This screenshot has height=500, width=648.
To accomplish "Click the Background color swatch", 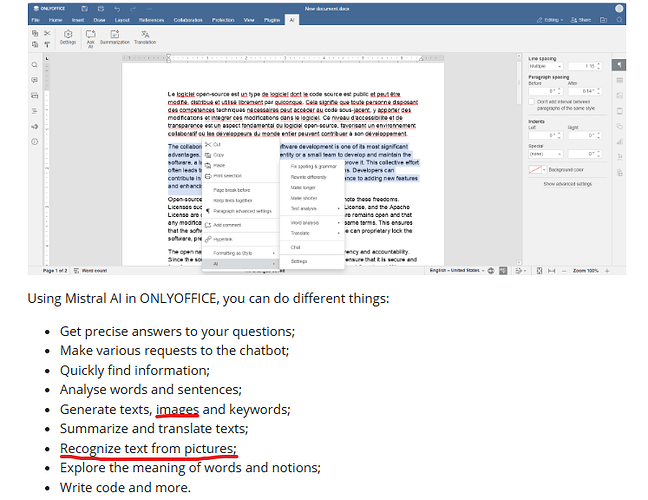I will click(537, 170).
